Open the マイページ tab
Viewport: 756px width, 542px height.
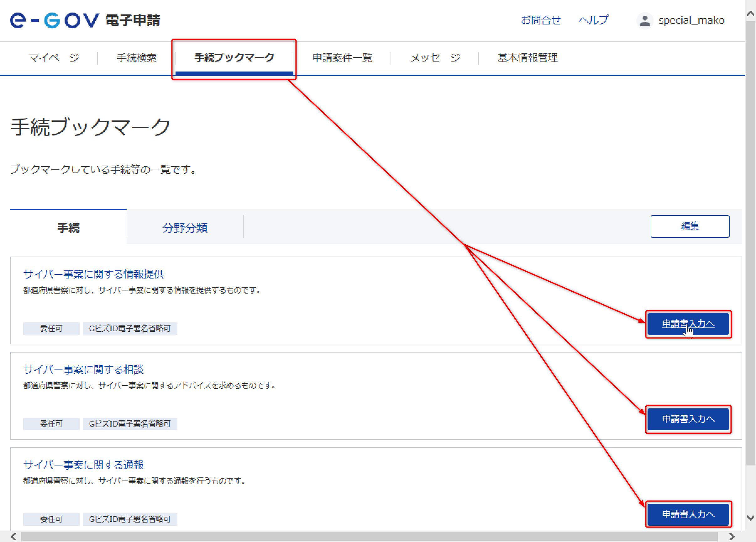pos(54,58)
